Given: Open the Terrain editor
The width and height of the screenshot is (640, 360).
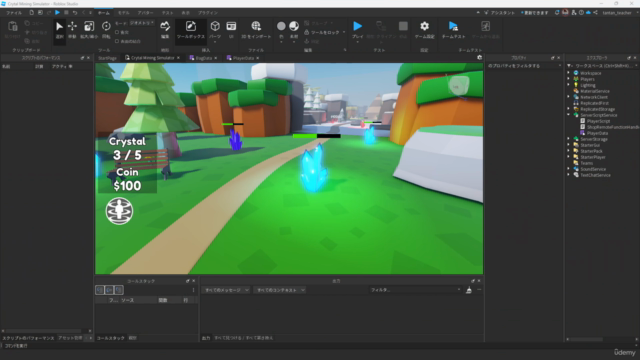Looking at the screenshot, I should 165,30.
